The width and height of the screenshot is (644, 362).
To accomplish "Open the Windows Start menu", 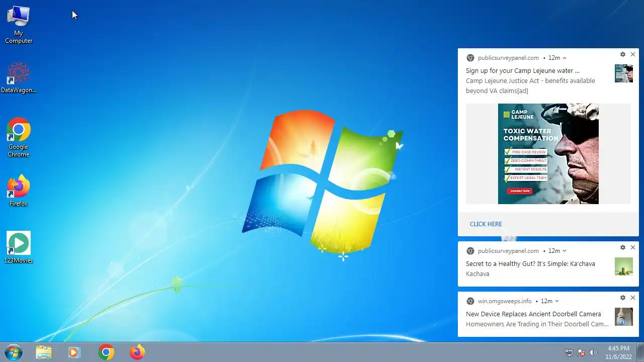I will pyautogui.click(x=13, y=352).
